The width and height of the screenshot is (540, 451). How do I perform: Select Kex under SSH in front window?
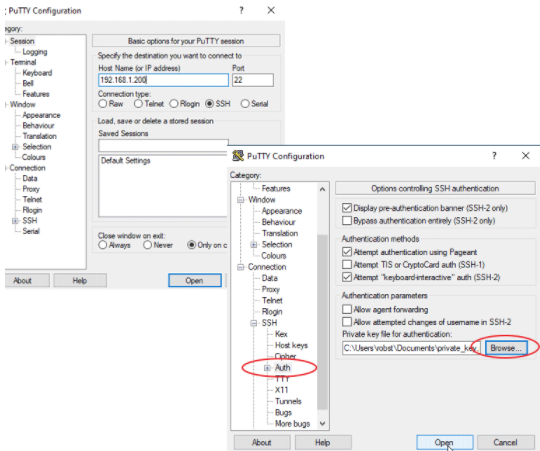click(281, 334)
